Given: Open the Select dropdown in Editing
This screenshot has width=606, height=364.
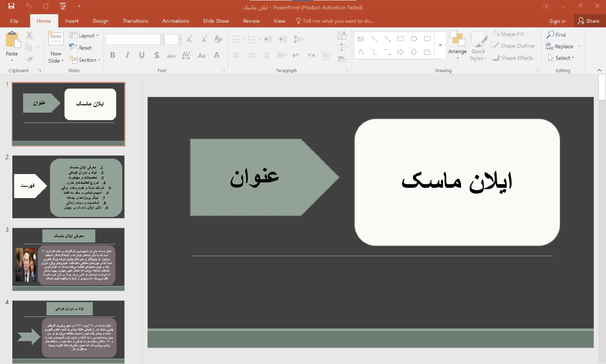Looking at the screenshot, I should click(x=561, y=58).
